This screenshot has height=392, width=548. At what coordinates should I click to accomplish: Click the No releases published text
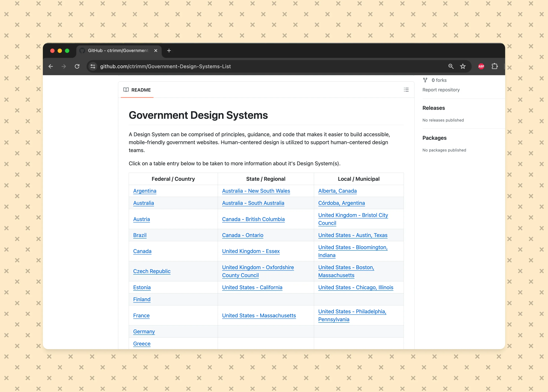pyautogui.click(x=443, y=120)
